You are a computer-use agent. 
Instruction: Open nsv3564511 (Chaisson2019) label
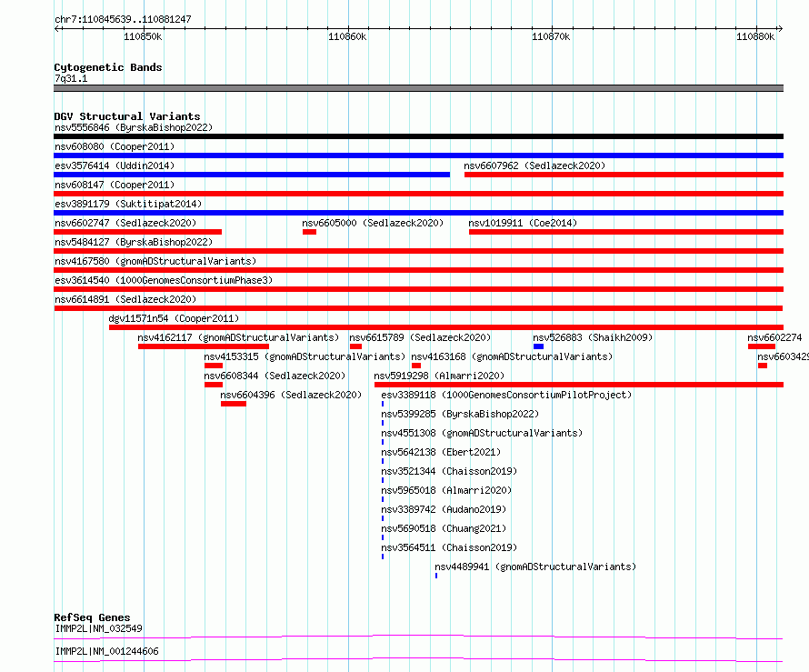pyautogui.click(x=449, y=547)
